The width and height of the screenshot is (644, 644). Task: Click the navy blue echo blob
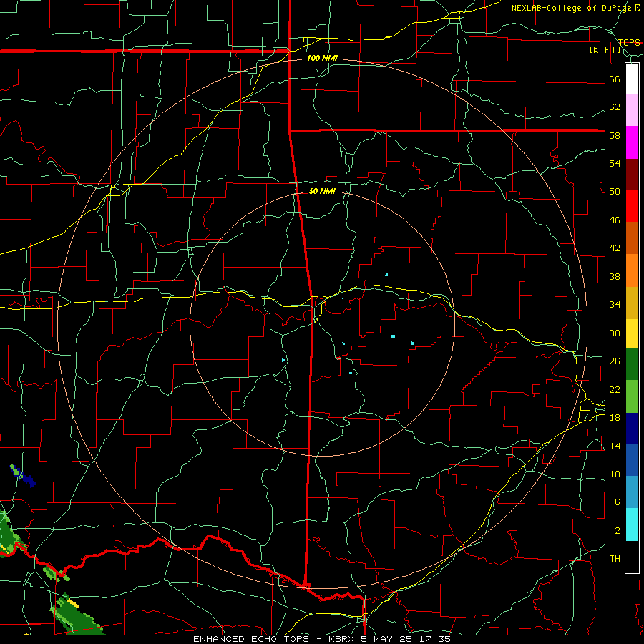coord(26,478)
